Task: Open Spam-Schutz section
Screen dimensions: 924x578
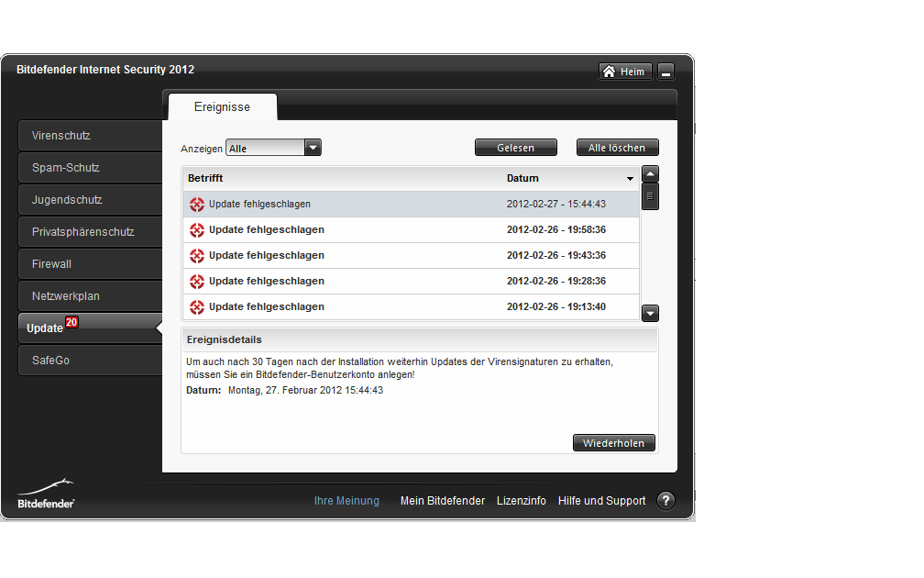Action: tap(90, 168)
